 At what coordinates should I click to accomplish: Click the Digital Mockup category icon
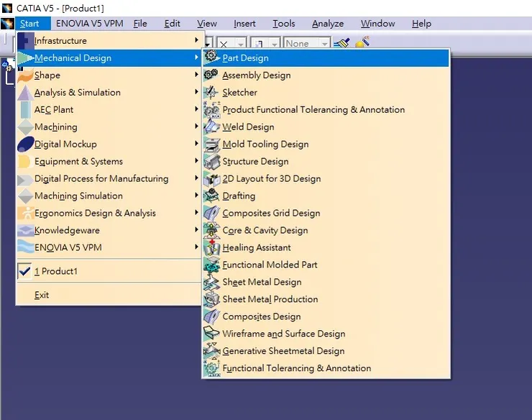(25, 144)
